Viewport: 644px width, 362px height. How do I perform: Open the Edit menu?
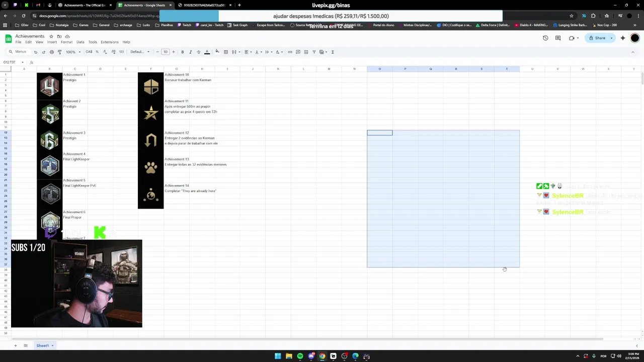[28, 42]
